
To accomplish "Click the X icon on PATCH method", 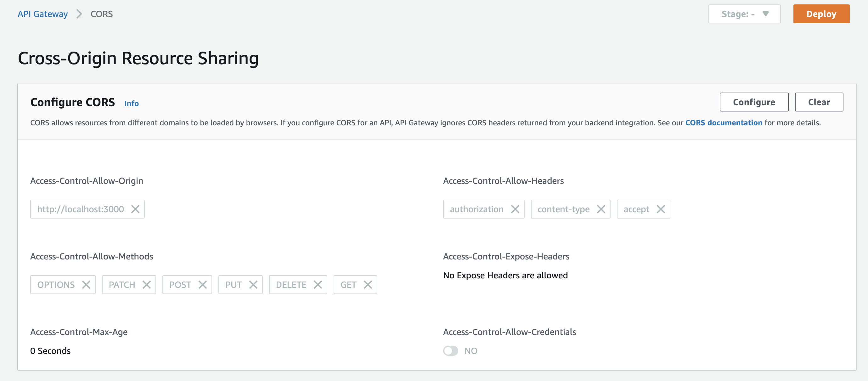I will (146, 284).
